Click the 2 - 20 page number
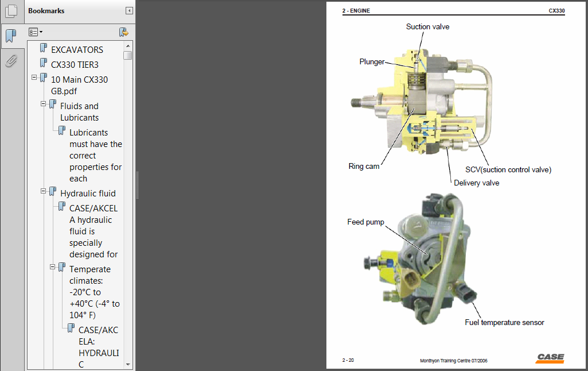 (348, 360)
